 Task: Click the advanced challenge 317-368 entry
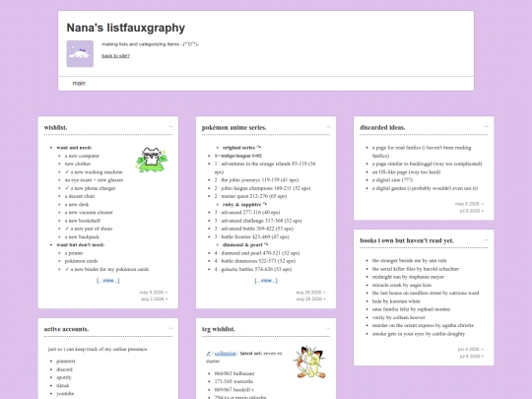(x=258, y=221)
